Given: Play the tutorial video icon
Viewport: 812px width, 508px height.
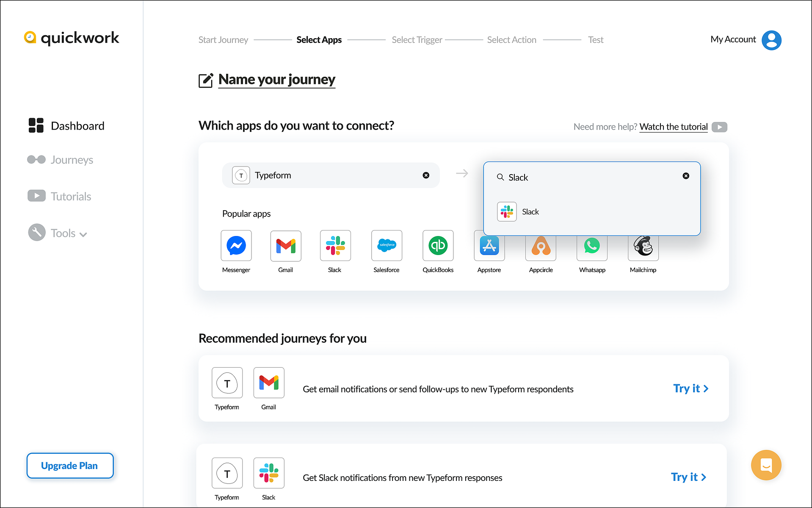Looking at the screenshot, I should point(719,127).
